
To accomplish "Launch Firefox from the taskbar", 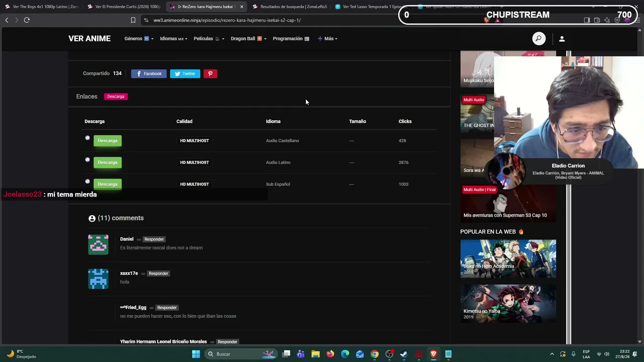I will 330,354.
